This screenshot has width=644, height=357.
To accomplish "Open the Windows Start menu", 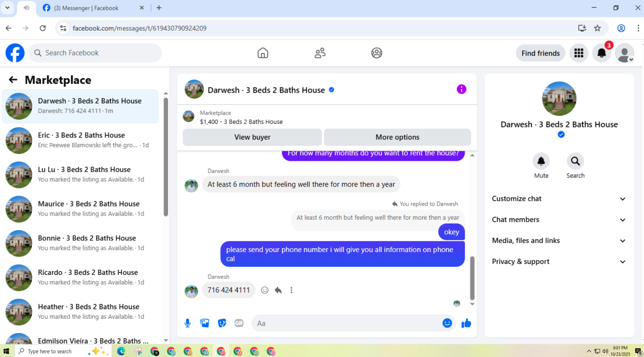I will point(6,351).
